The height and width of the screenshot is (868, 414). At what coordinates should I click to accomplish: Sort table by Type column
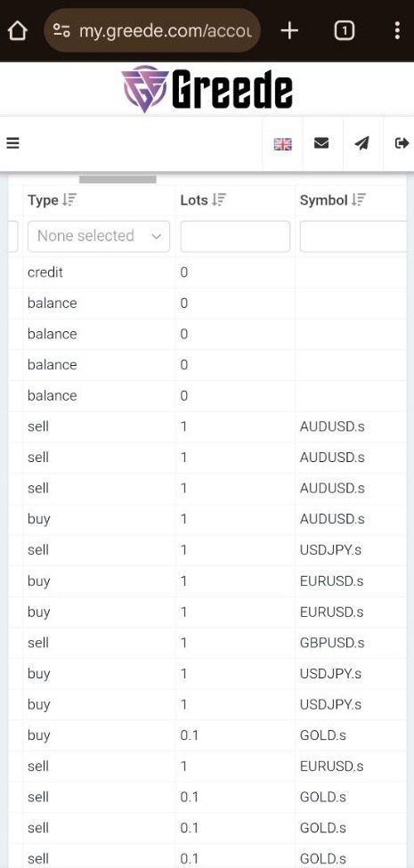point(52,200)
